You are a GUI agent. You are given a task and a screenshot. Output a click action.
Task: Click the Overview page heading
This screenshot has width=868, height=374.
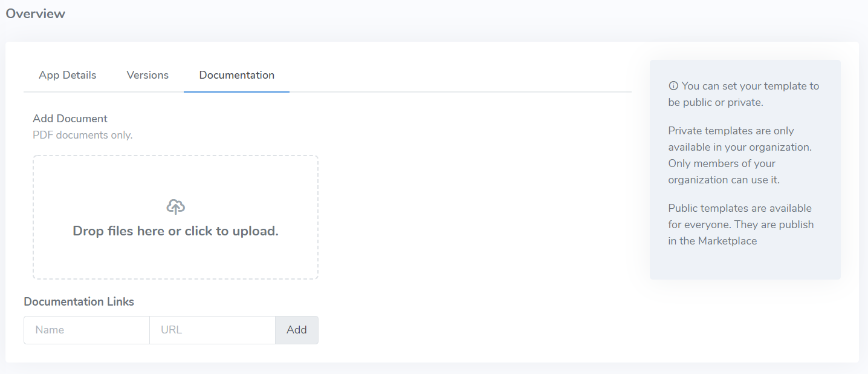[x=36, y=13]
